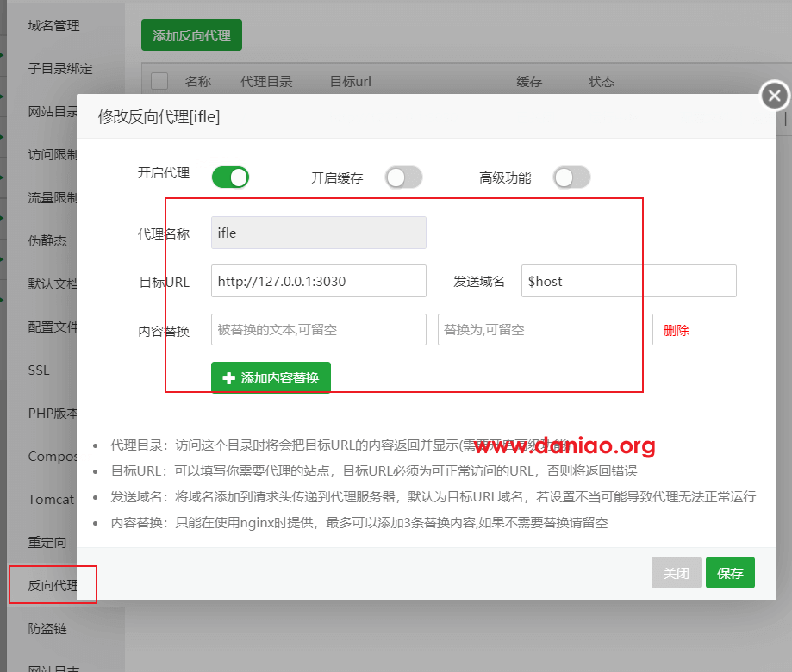Enable the 开启缓存 toggle switch
The image size is (792, 672).
tap(403, 177)
